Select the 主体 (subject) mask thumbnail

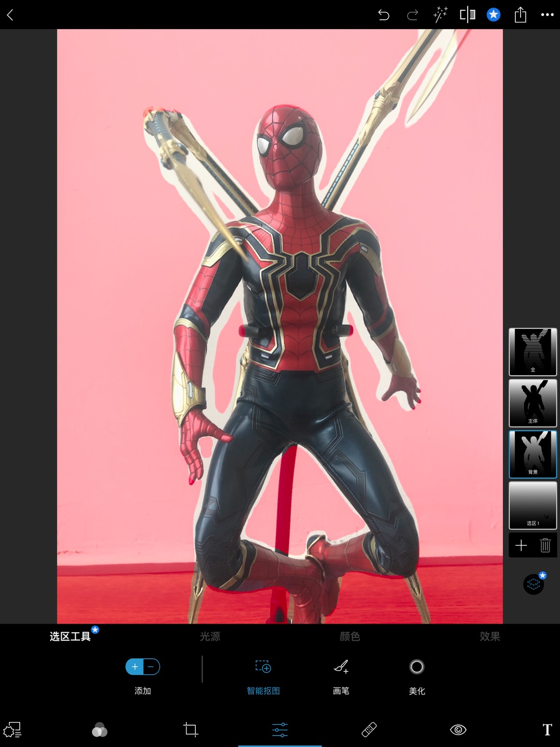pyautogui.click(x=533, y=403)
